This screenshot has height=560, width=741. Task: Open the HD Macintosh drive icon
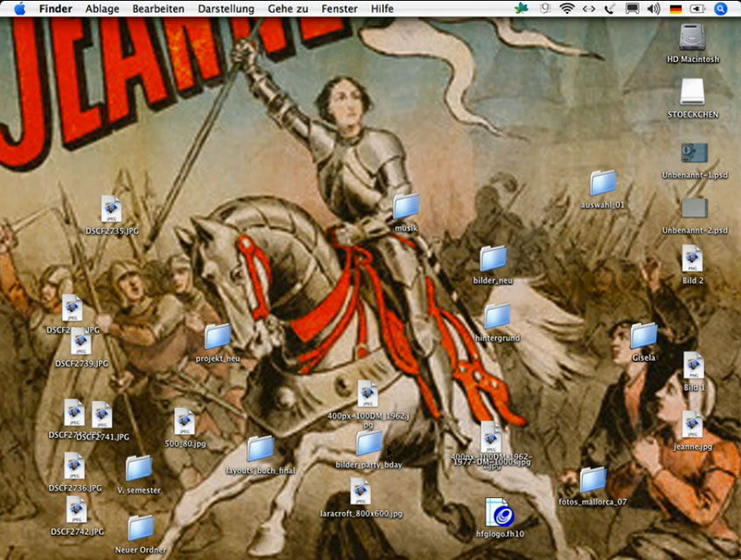(x=692, y=37)
